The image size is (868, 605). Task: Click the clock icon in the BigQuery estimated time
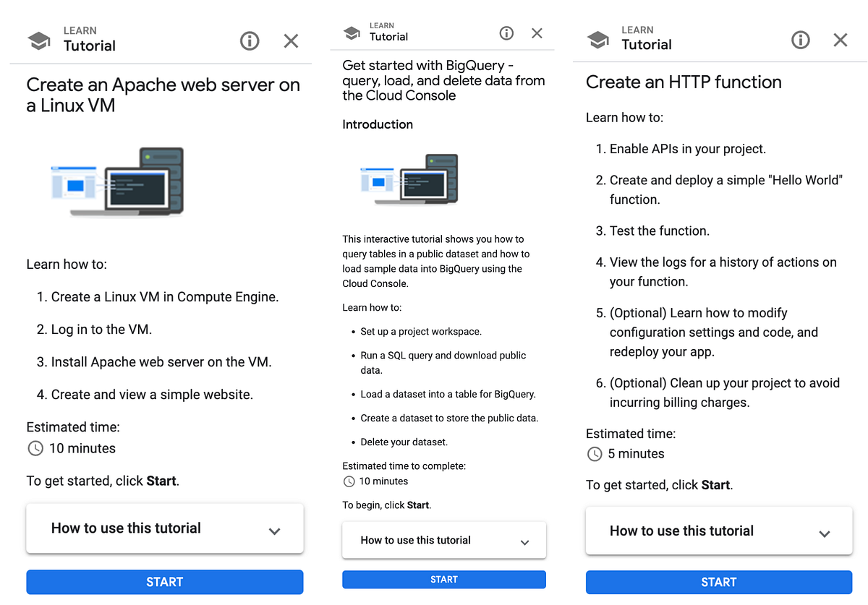tap(348, 481)
